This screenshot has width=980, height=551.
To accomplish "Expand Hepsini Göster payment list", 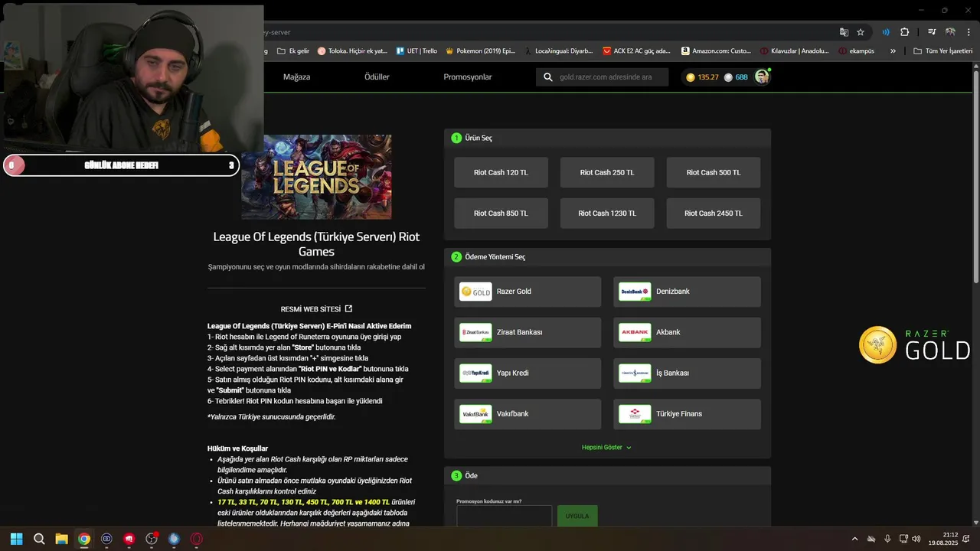I will pyautogui.click(x=606, y=448).
